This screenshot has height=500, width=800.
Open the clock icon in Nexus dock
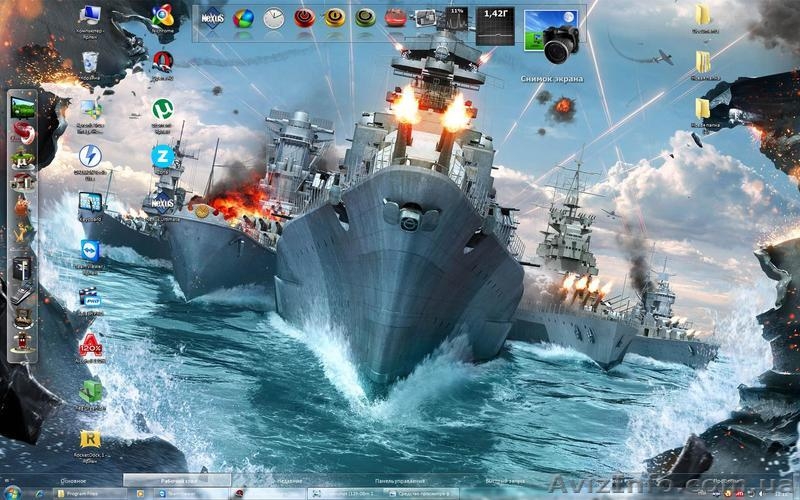tap(273, 18)
